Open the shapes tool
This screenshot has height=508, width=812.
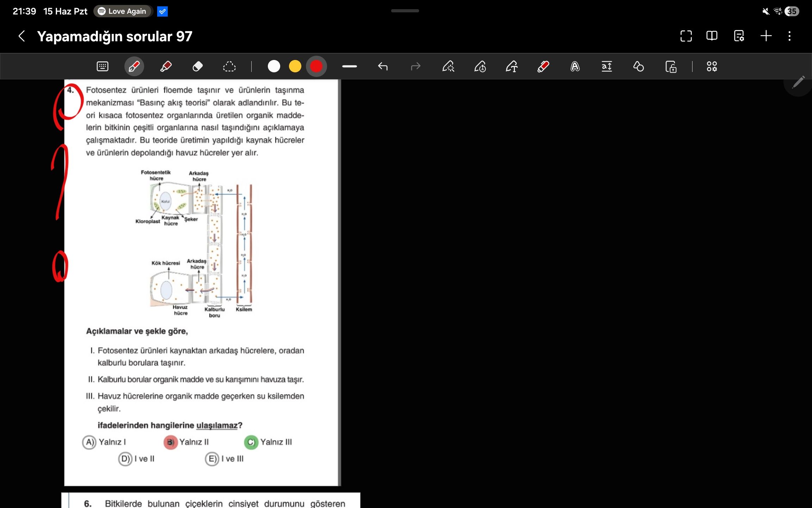tap(638, 66)
